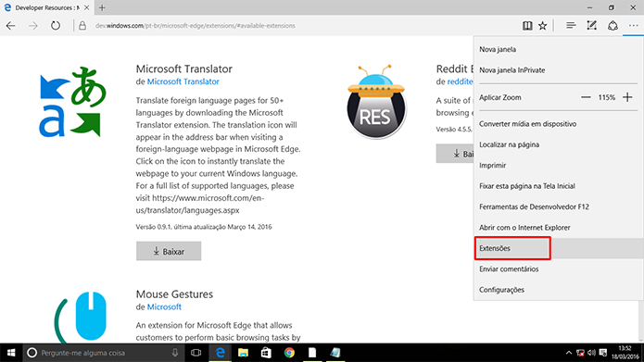Click the Share icon in toolbar
The height and width of the screenshot is (362, 644).
pos(612,26)
